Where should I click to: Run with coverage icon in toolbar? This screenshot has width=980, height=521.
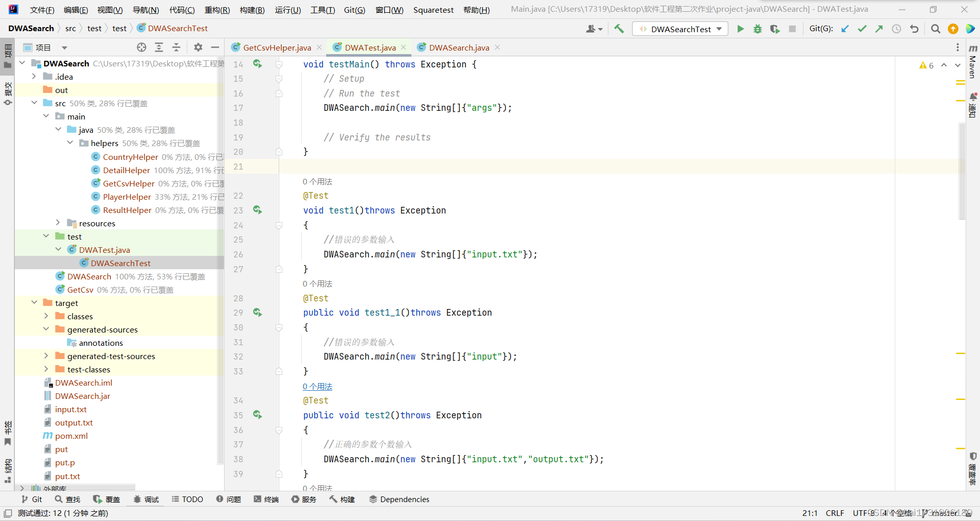point(775,29)
